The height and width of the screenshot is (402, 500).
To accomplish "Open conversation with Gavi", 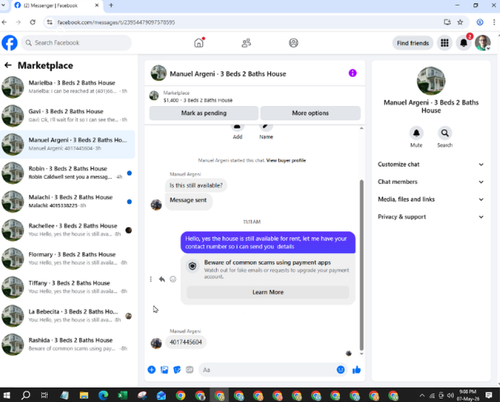I will coord(68,116).
